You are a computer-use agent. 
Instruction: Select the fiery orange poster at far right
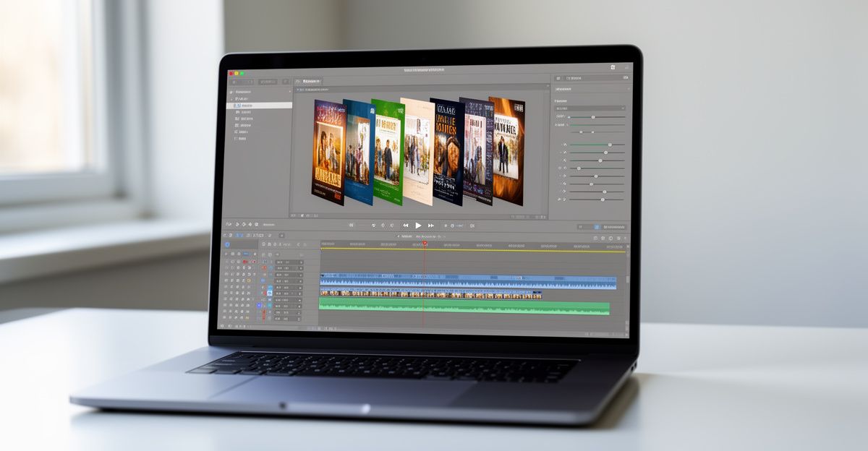tap(507, 150)
